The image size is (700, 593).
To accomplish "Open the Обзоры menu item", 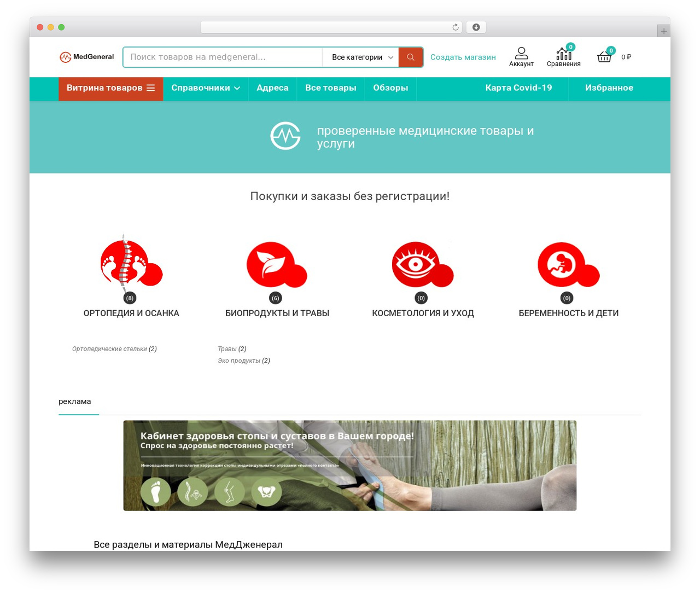I will pos(390,88).
